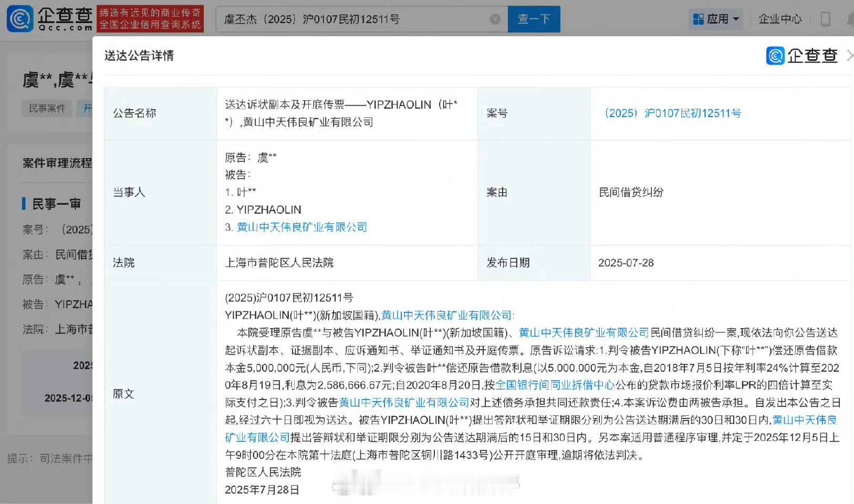Click defendant entry 1. 叶**
The width and height of the screenshot is (854, 504).
241,192
